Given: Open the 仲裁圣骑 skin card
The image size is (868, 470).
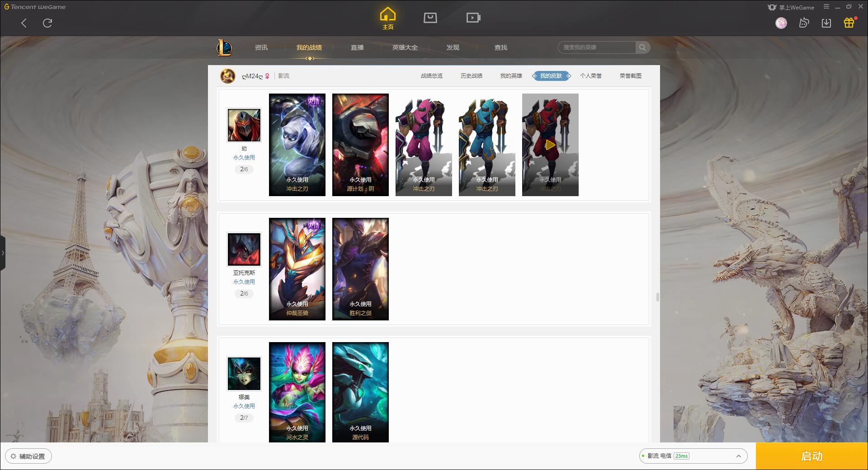Looking at the screenshot, I should coord(297,269).
